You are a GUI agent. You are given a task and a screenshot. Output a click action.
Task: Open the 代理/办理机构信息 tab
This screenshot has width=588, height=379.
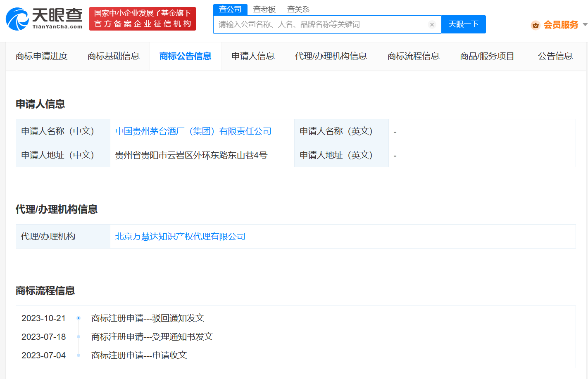[x=331, y=56]
